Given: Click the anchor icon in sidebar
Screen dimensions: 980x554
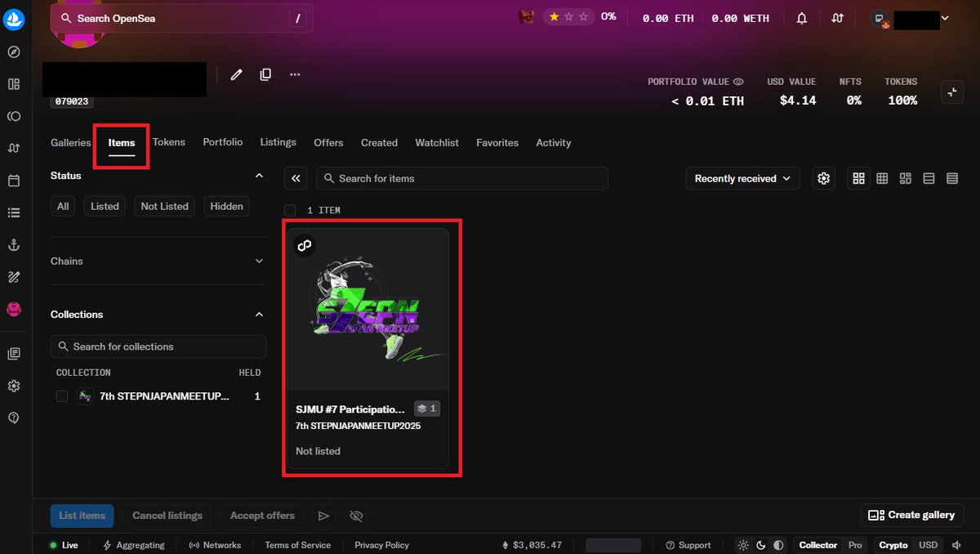Looking at the screenshot, I should point(14,245).
